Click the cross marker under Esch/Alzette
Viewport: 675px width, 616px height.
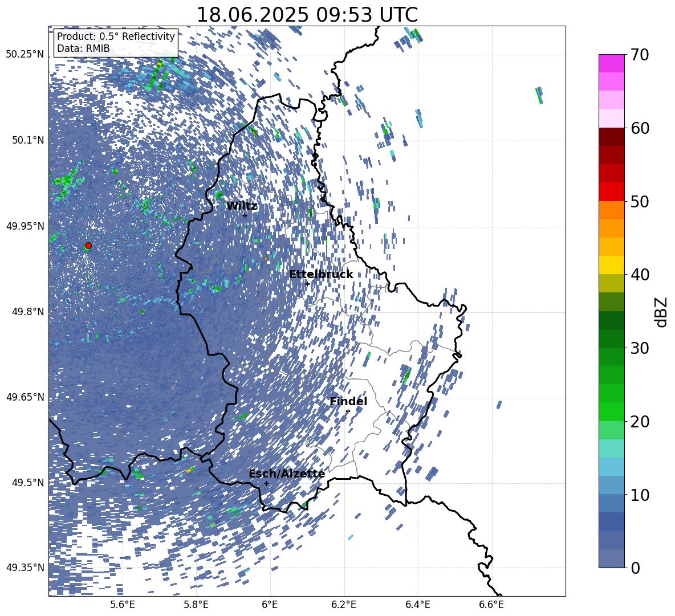(266, 483)
